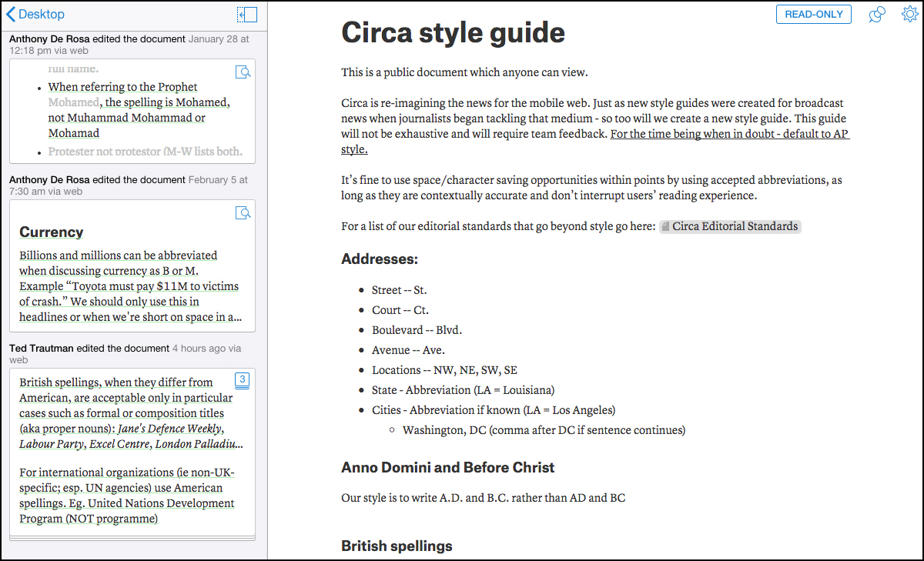
Task: Select the Currency edit preview card
Action: pos(132,265)
